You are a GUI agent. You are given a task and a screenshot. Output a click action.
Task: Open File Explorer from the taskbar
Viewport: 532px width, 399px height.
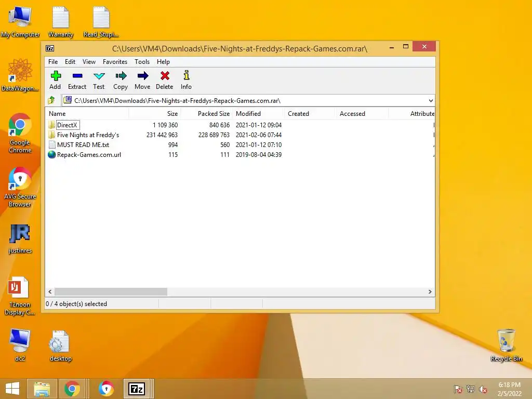42,389
